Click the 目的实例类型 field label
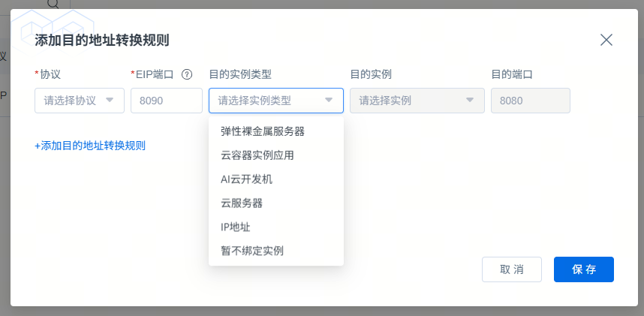The height and width of the screenshot is (316, 644). (240, 74)
